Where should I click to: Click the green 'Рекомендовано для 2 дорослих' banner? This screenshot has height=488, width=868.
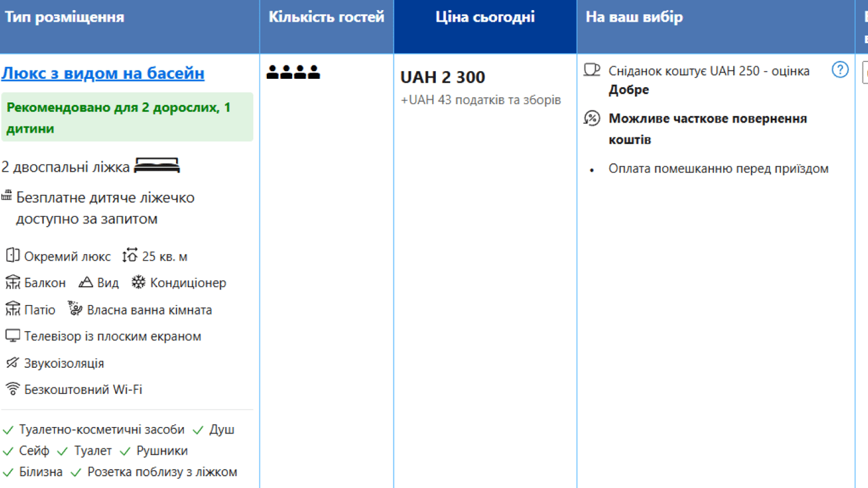[x=127, y=118]
